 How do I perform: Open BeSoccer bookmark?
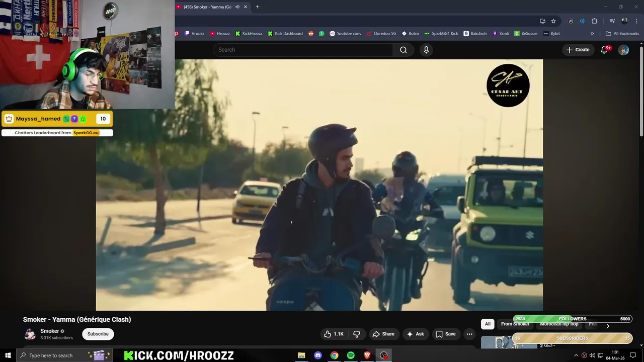[x=526, y=34]
